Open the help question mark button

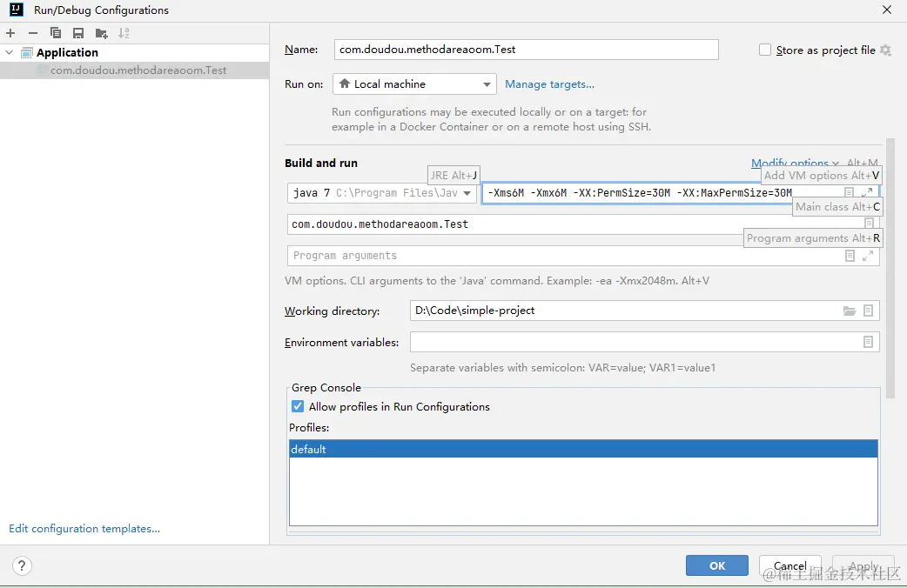[x=22, y=565]
